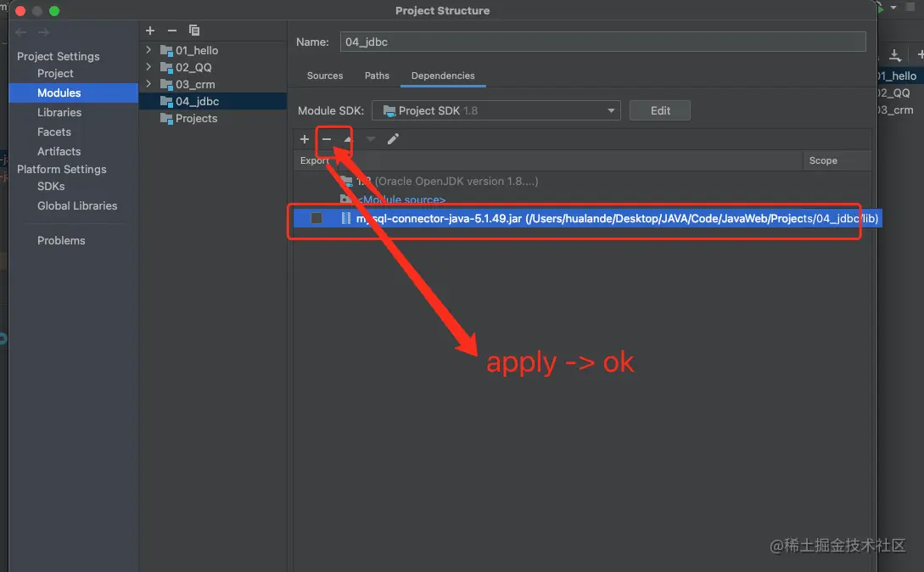Click the add dependency plus icon

click(x=305, y=139)
